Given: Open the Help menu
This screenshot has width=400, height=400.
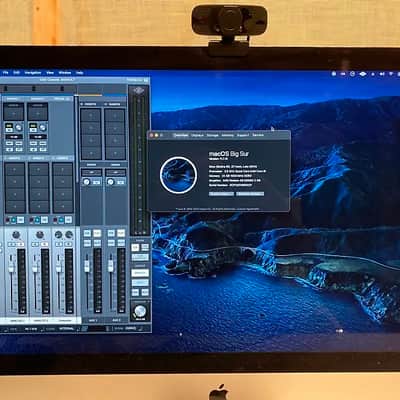Looking at the screenshot, I should tap(79, 72).
